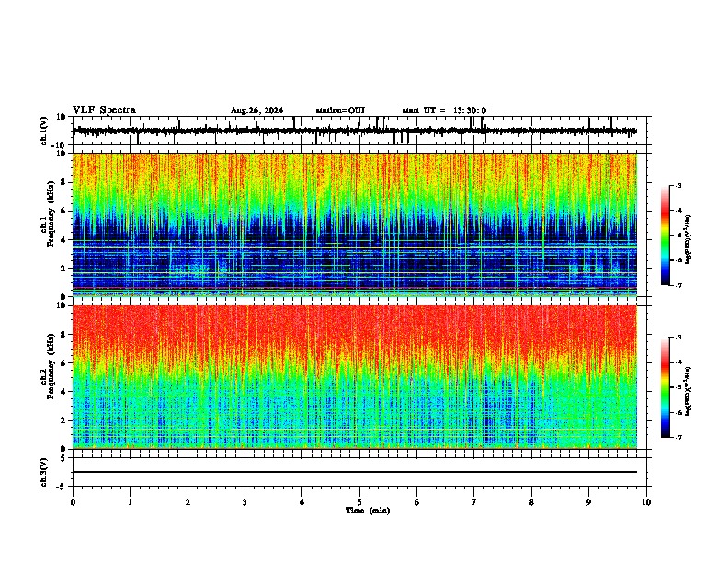Click the ch.2 colorbar 'log(PSD)' unit label
Image resolution: width=728 pixels, height=563 pixels.
tap(688, 391)
